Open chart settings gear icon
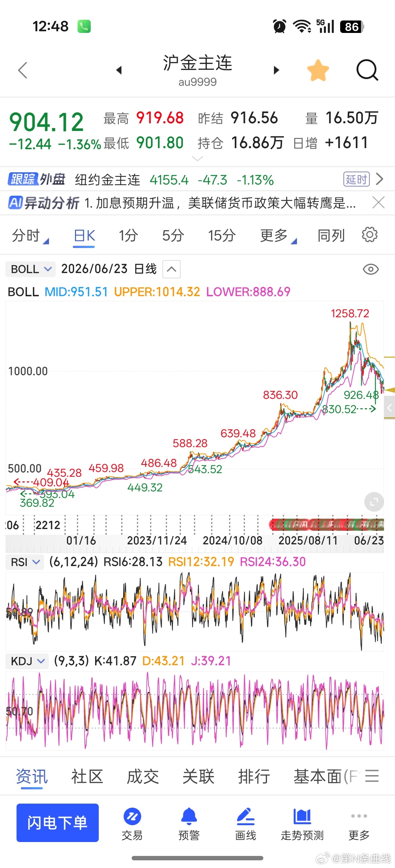This screenshot has height=868, width=395. [x=369, y=234]
